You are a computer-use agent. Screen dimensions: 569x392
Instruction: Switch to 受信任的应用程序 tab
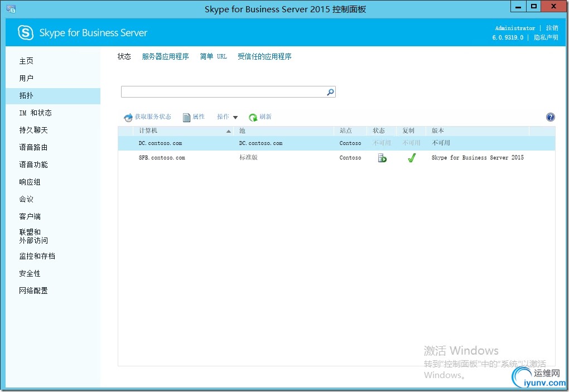(264, 56)
